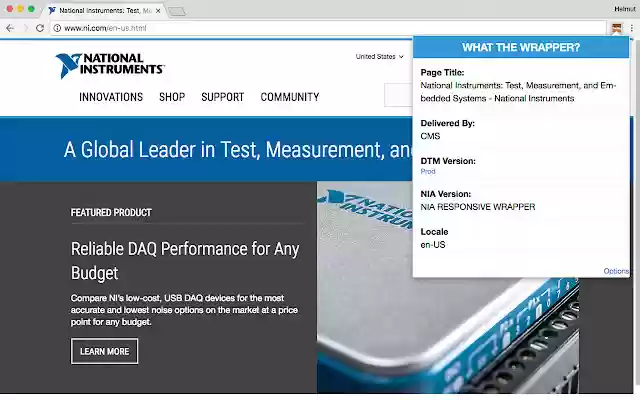
Task: Click the Learn More button
Action: 104,351
